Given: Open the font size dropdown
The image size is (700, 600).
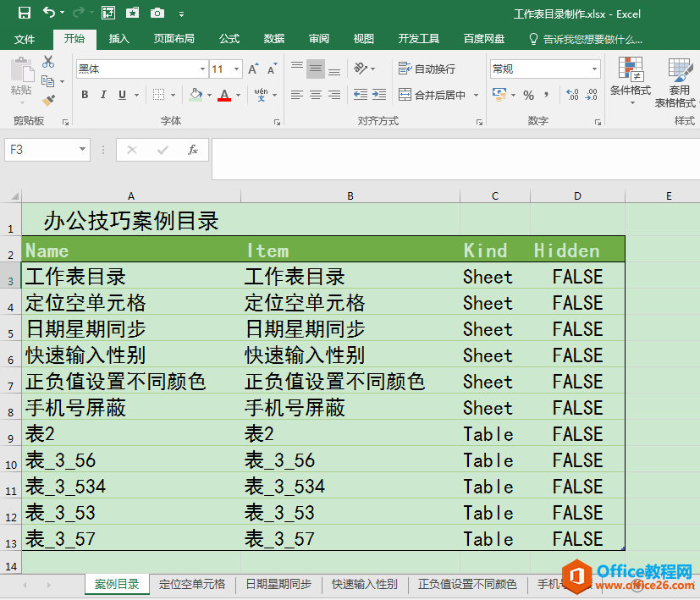Looking at the screenshot, I should click(x=237, y=69).
